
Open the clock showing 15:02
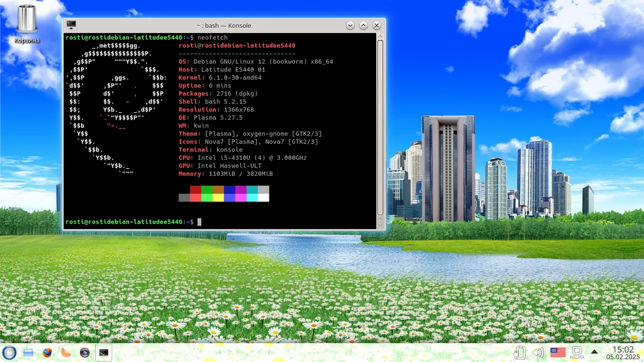pyautogui.click(x=623, y=352)
